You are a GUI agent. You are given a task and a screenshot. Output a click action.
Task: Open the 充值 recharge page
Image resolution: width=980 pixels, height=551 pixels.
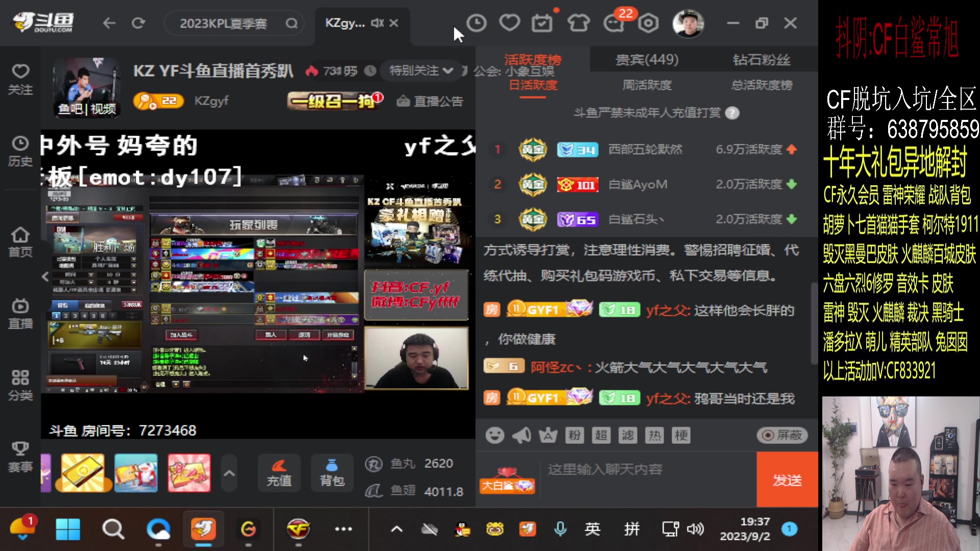279,473
